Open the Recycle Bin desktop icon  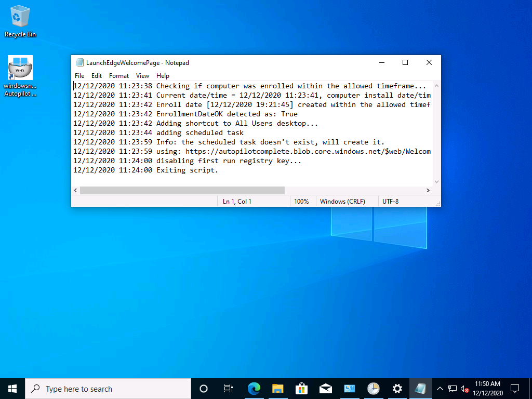20,21
